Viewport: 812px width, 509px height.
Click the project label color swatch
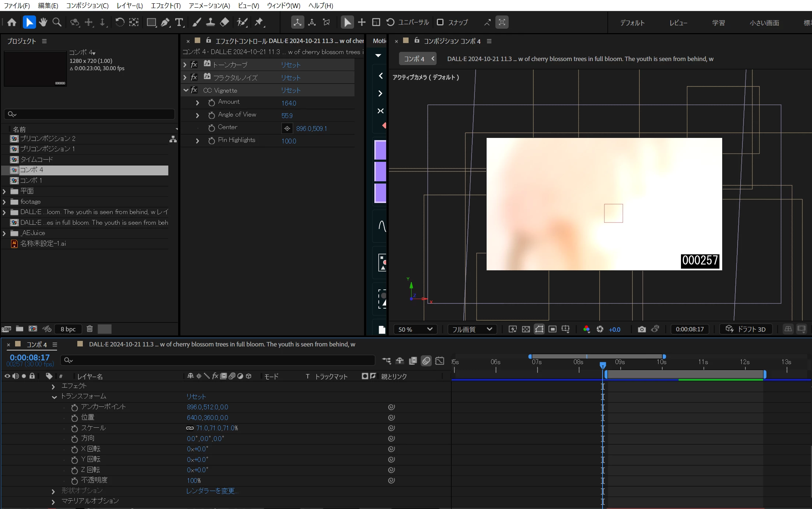(105, 329)
